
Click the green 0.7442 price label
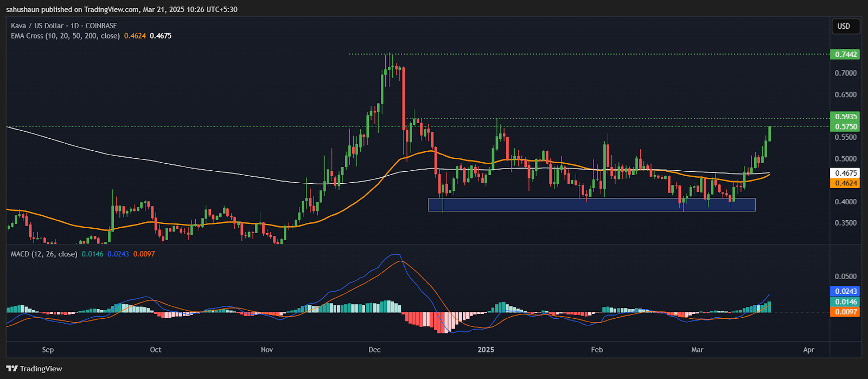tap(845, 54)
